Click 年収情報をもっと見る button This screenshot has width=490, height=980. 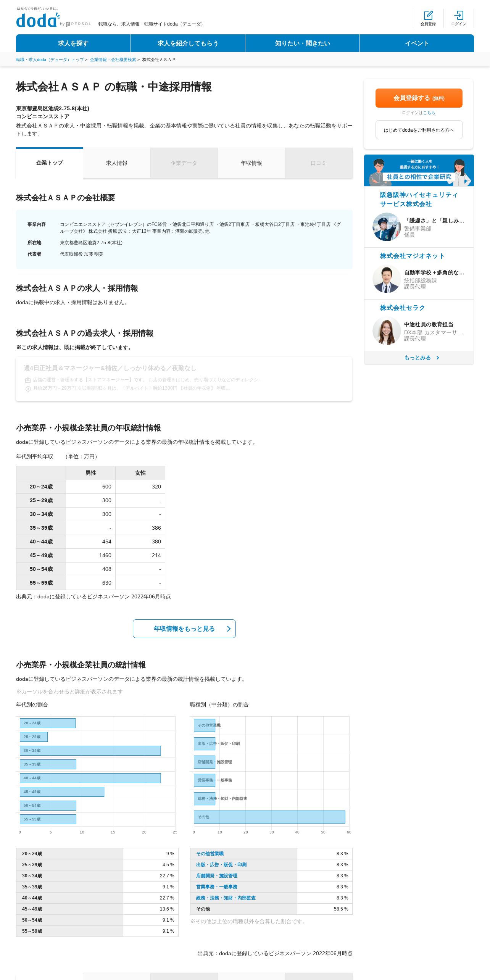coord(184,629)
